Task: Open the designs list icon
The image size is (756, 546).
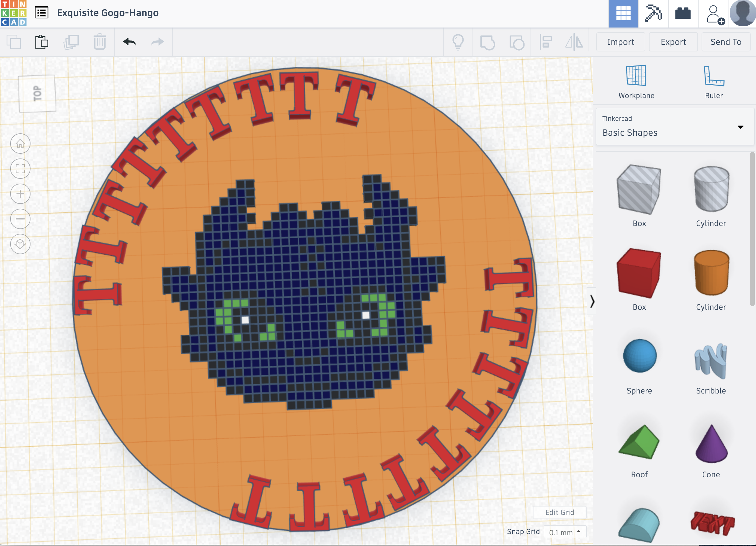Action: pos(42,13)
